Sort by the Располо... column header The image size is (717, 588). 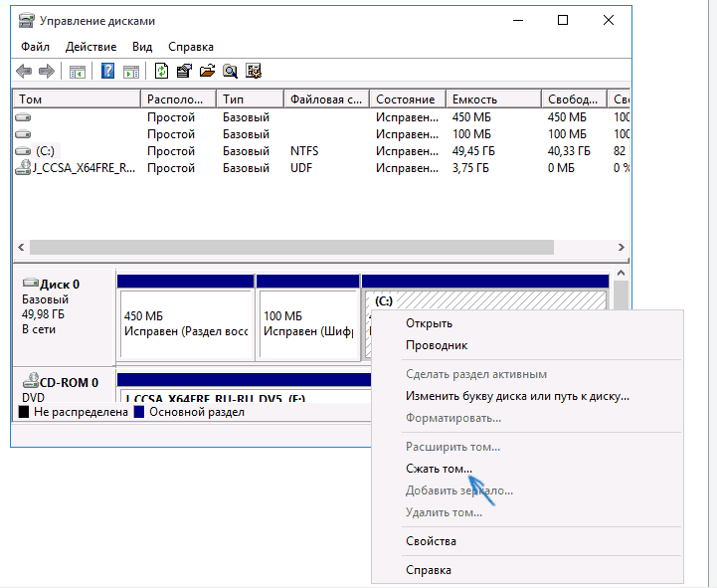click(178, 99)
